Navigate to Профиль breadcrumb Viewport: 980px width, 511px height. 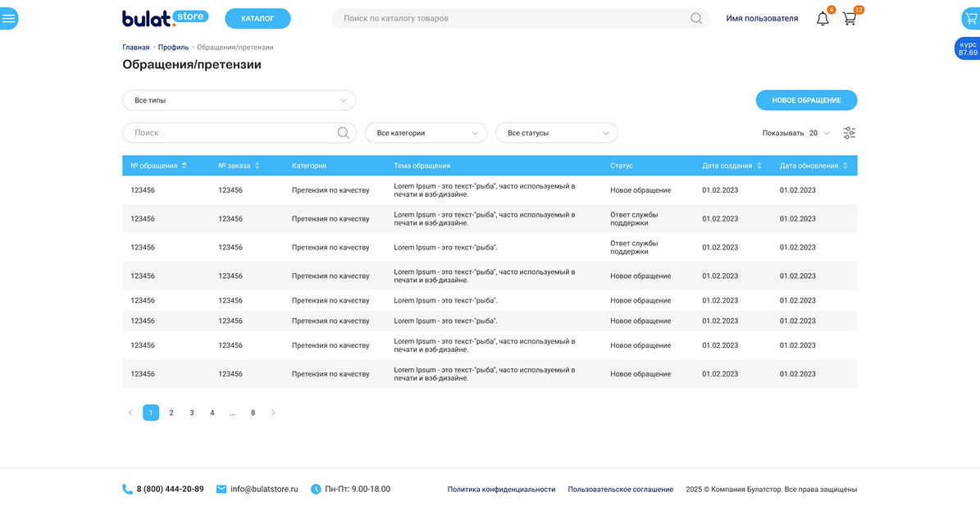[173, 48]
